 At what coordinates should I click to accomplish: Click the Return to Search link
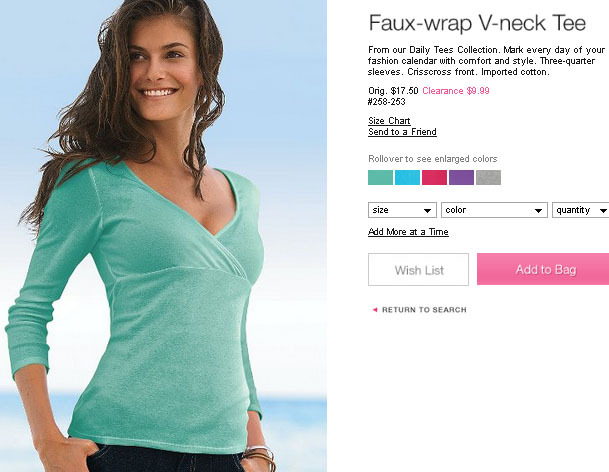[424, 310]
